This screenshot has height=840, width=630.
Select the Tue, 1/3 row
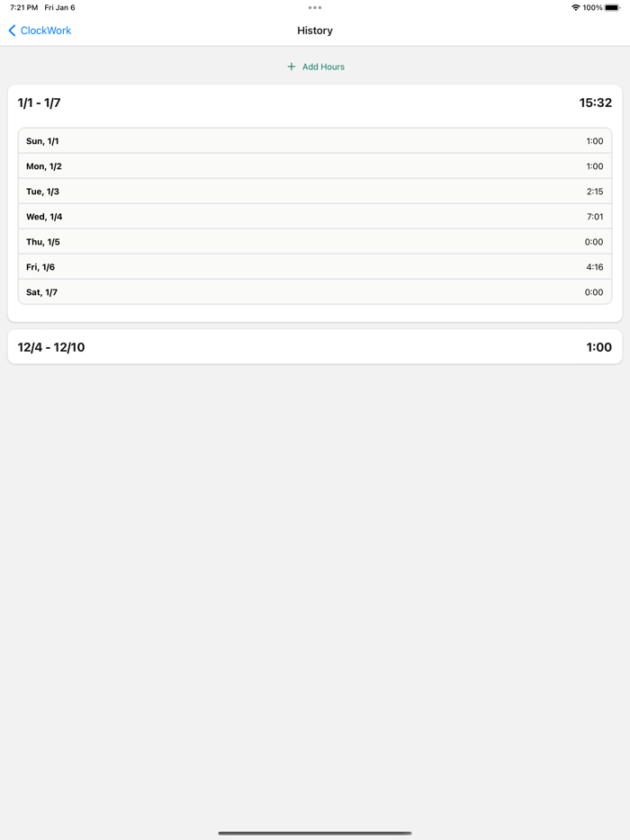click(315, 192)
